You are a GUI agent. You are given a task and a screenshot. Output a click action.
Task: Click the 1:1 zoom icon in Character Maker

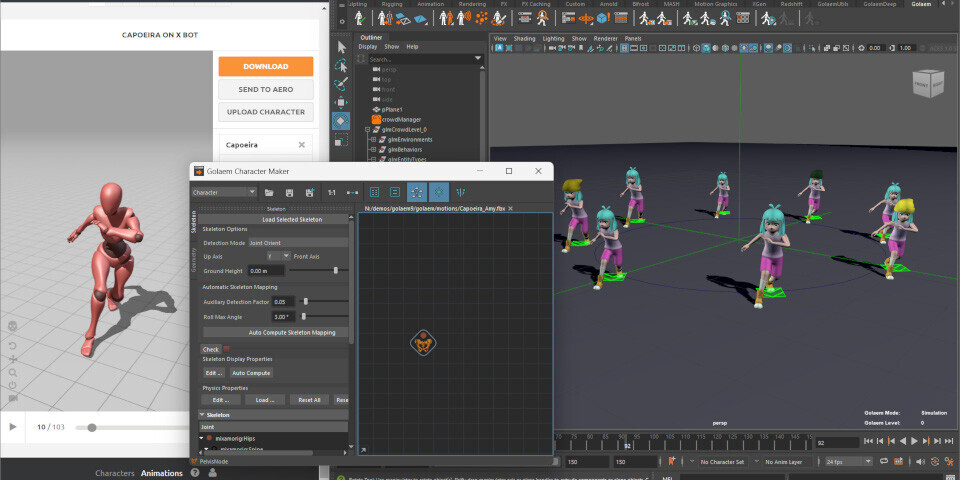coord(332,192)
